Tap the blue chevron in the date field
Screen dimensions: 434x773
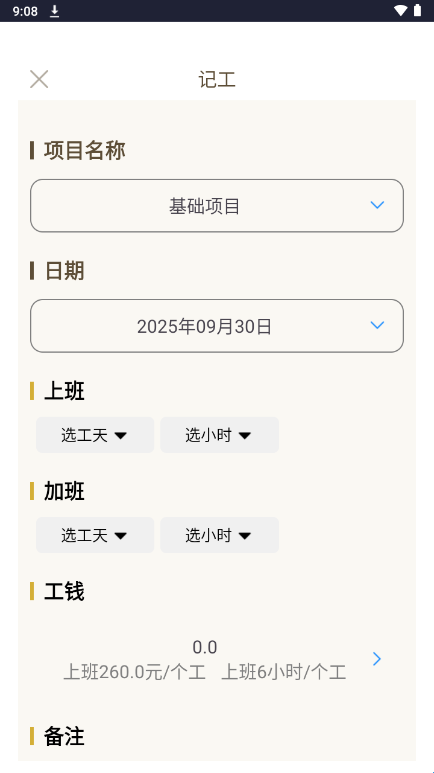click(x=377, y=325)
